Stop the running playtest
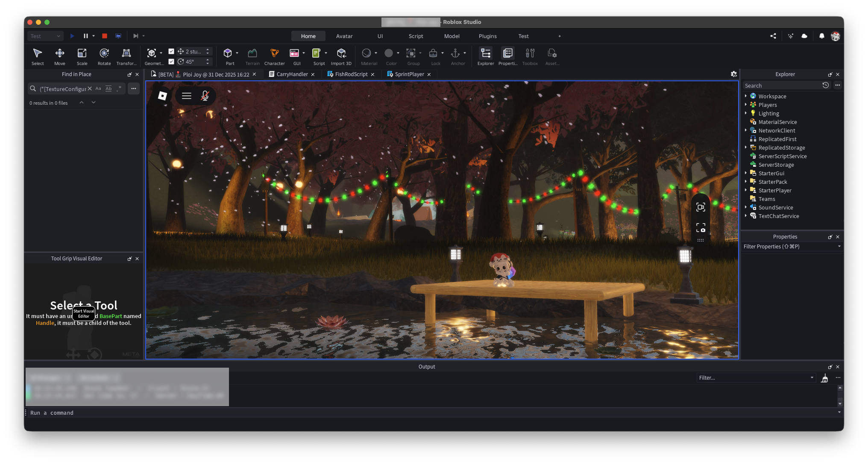This screenshot has width=868, height=463. pos(105,36)
